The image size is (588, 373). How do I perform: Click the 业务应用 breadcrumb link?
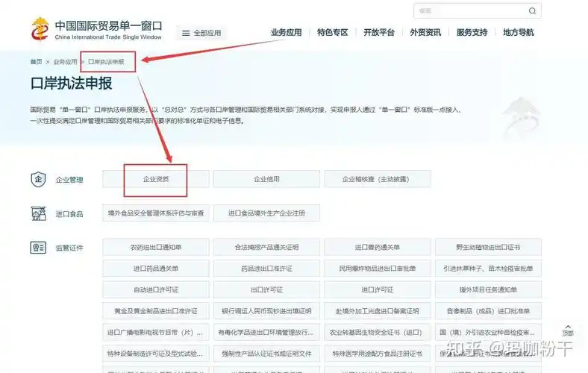coord(65,62)
